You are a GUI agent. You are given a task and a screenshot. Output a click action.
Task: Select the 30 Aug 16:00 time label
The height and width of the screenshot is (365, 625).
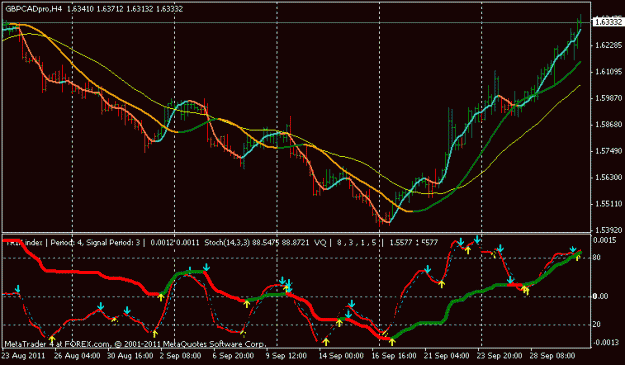130,355
